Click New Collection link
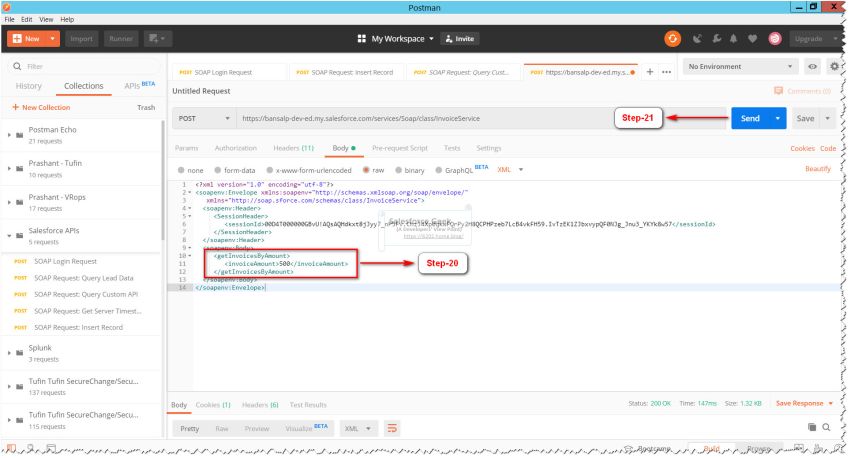 (x=41, y=107)
